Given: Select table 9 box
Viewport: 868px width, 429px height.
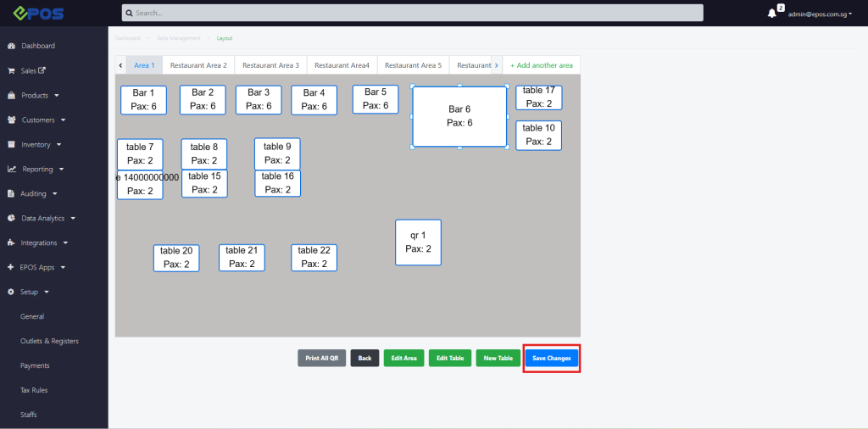Looking at the screenshot, I should coord(277,154).
